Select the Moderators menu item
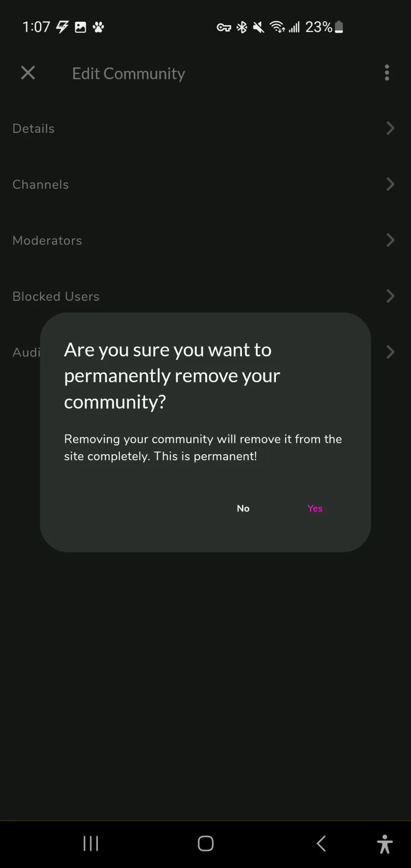Image resolution: width=411 pixels, height=868 pixels. [x=47, y=241]
